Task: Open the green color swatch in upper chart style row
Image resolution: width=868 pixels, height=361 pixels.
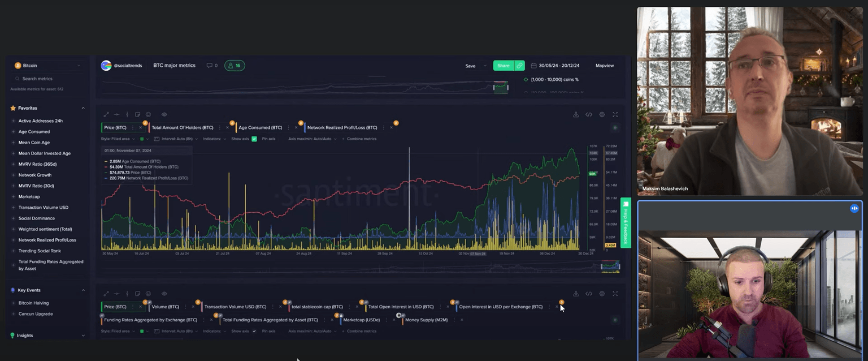Action: [x=141, y=139]
